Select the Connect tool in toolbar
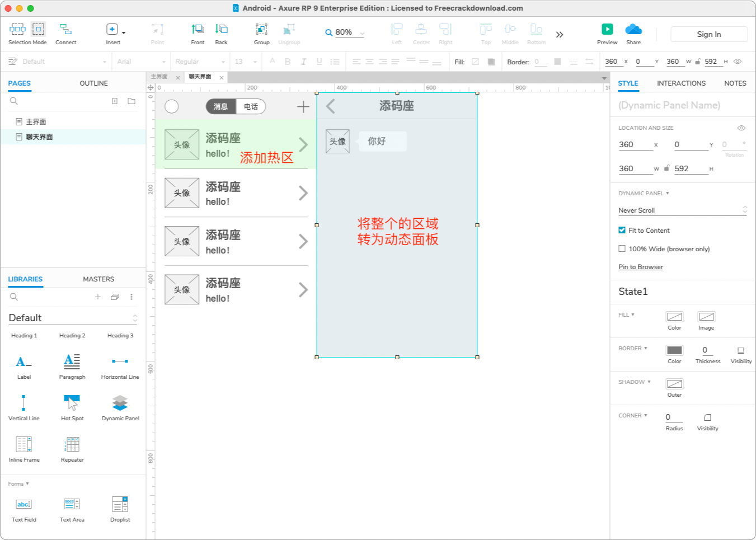Viewport: 756px width, 540px height. 65,34
